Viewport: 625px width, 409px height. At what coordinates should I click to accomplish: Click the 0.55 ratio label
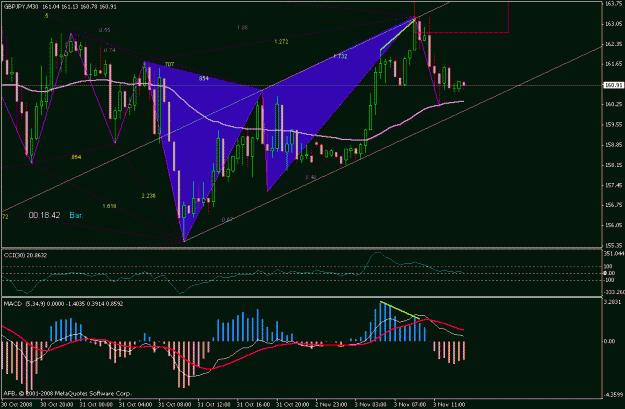(104, 30)
